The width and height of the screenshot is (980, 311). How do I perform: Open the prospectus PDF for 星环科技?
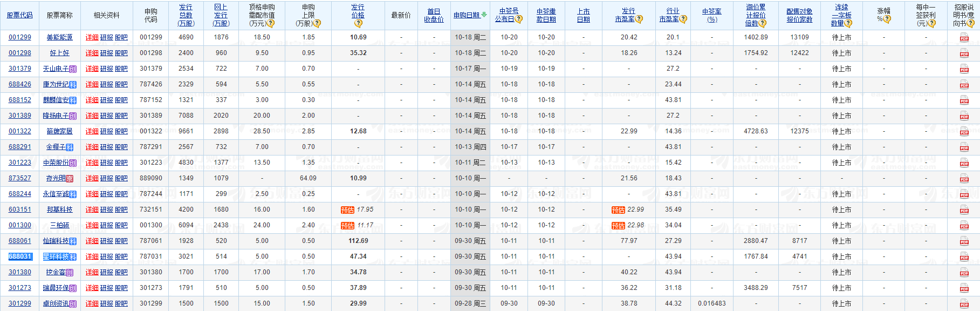coord(964,257)
